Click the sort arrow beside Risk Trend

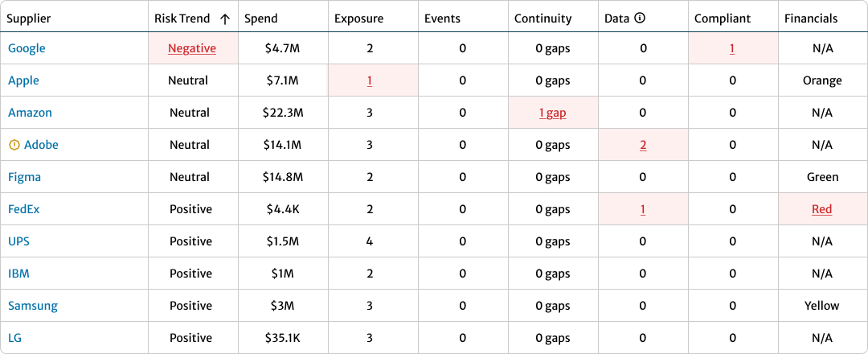(x=224, y=19)
